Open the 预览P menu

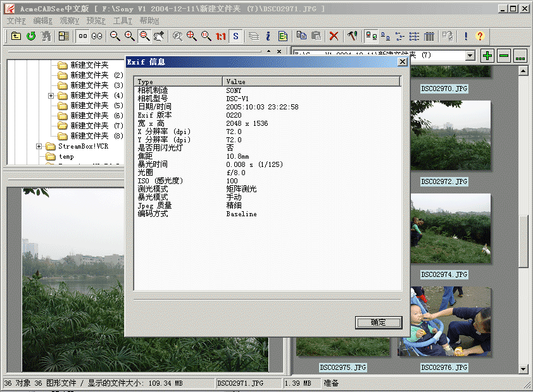[x=96, y=21]
